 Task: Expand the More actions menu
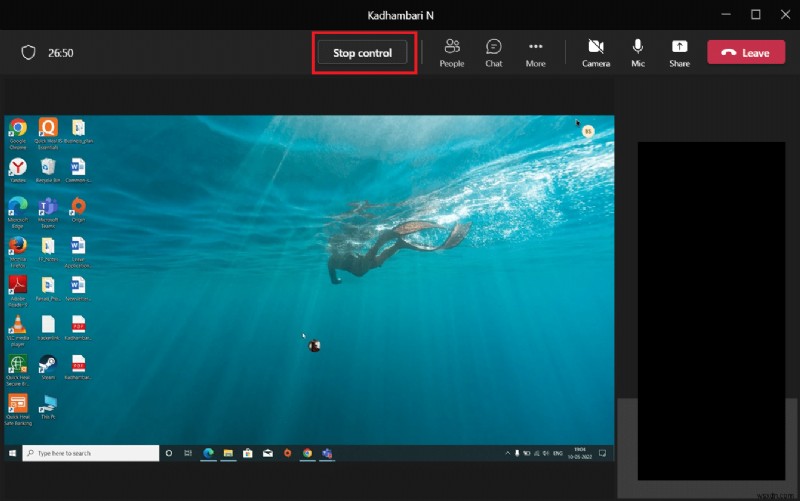(x=535, y=52)
